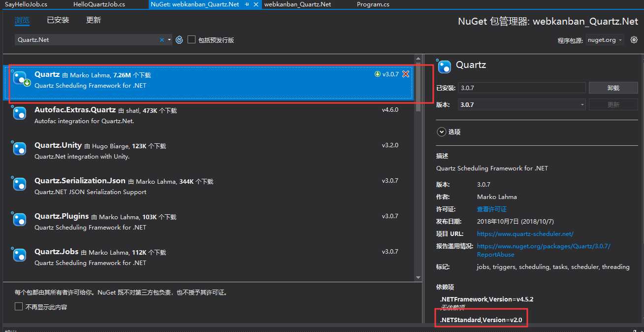
Task: Click the .NETStandard,Version=v2.0 dependency text
Action: pos(481,320)
